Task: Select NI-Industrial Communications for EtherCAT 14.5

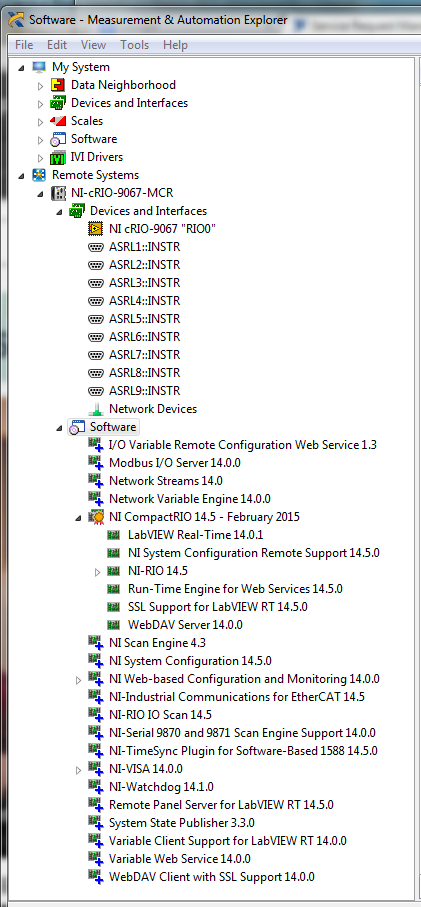Action: click(237, 696)
